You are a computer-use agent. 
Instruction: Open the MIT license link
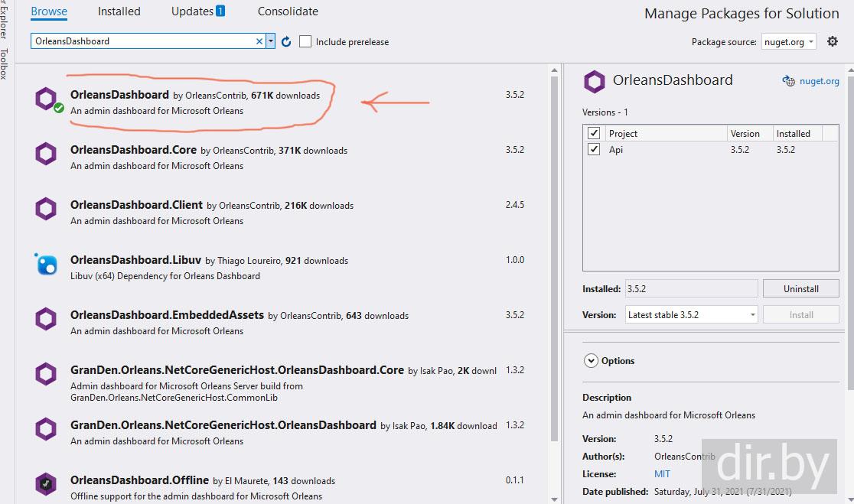(662, 474)
